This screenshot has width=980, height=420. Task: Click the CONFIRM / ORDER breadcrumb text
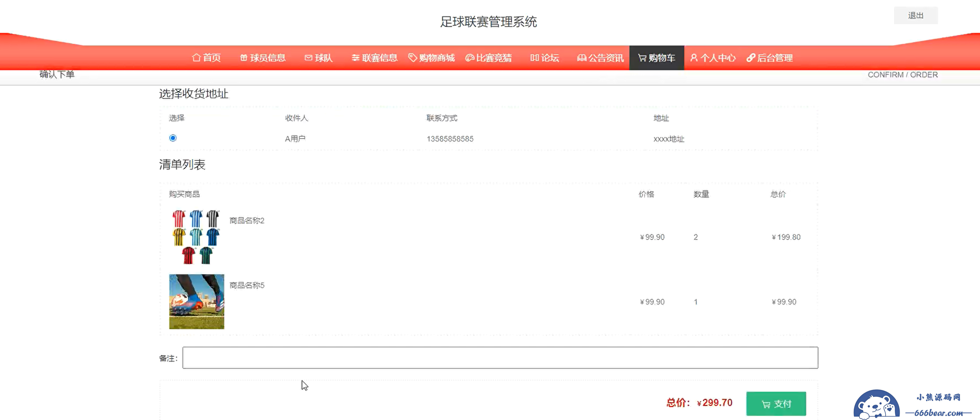(903, 75)
